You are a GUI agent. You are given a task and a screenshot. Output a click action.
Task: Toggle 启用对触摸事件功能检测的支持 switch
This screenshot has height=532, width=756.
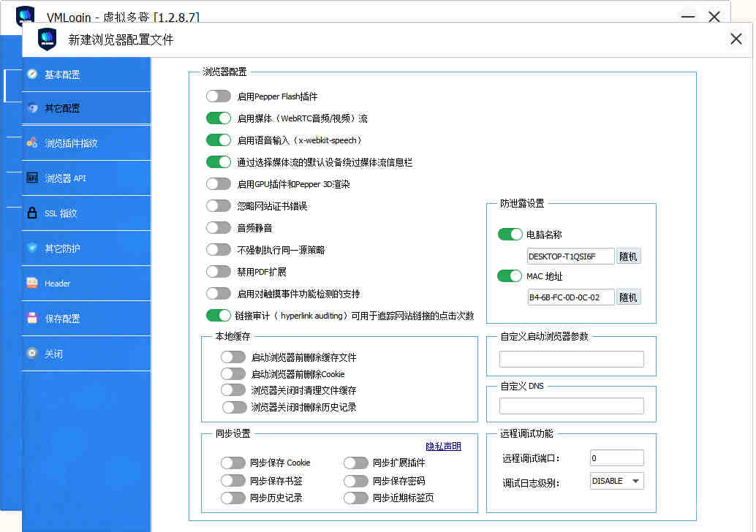[219, 294]
